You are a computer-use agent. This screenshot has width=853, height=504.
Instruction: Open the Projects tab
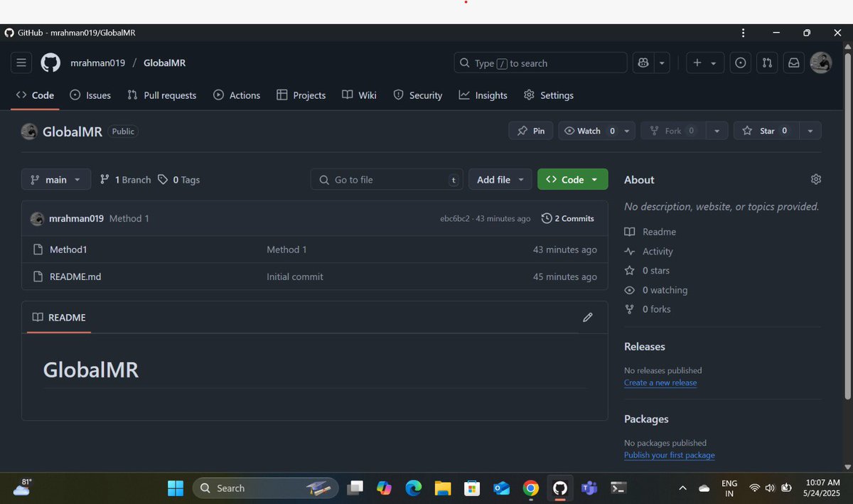(301, 95)
